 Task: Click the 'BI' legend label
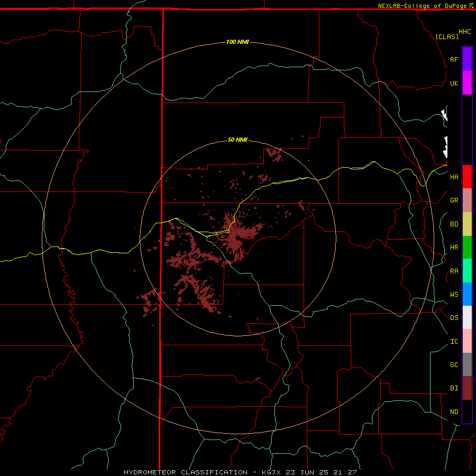pos(454,388)
